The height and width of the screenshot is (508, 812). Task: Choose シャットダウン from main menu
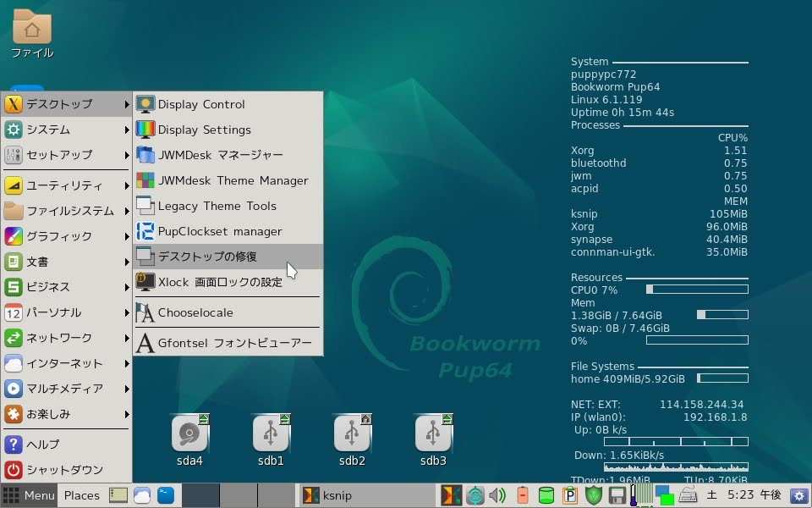pyautogui.click(x=66, y=470)
